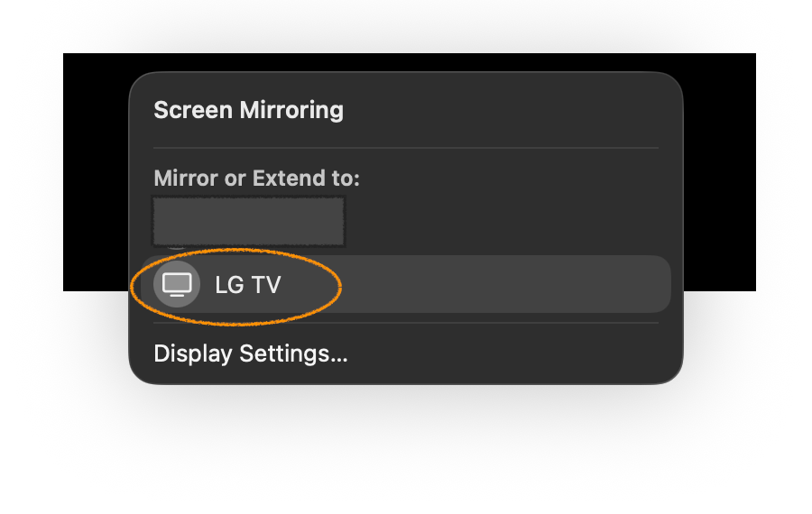Click the LG TV display icon
The height and width of the screenshot is (514, 812).
tap(177, 285)
